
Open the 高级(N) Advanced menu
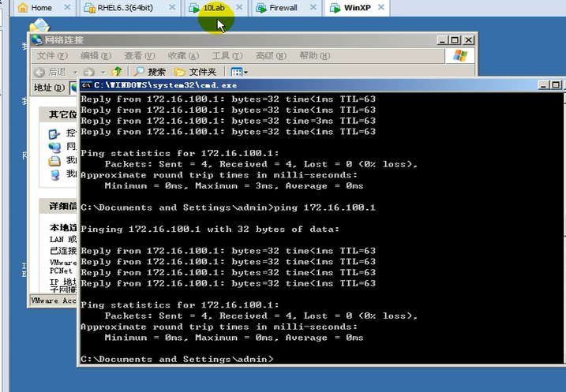pos(270,56)
